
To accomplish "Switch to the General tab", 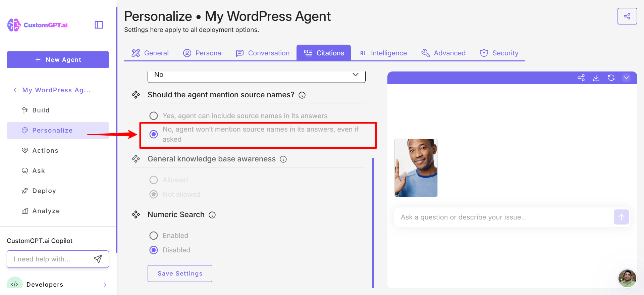I will point(150,53).
